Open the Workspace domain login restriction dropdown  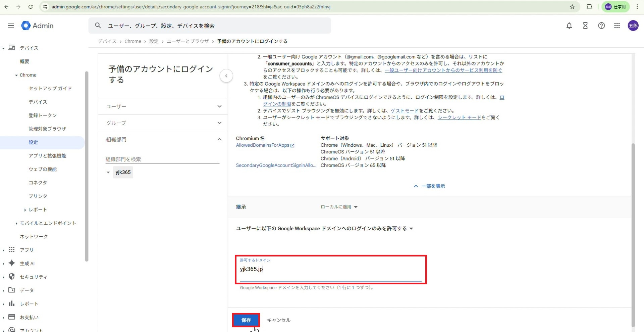[x=324, y=229]
